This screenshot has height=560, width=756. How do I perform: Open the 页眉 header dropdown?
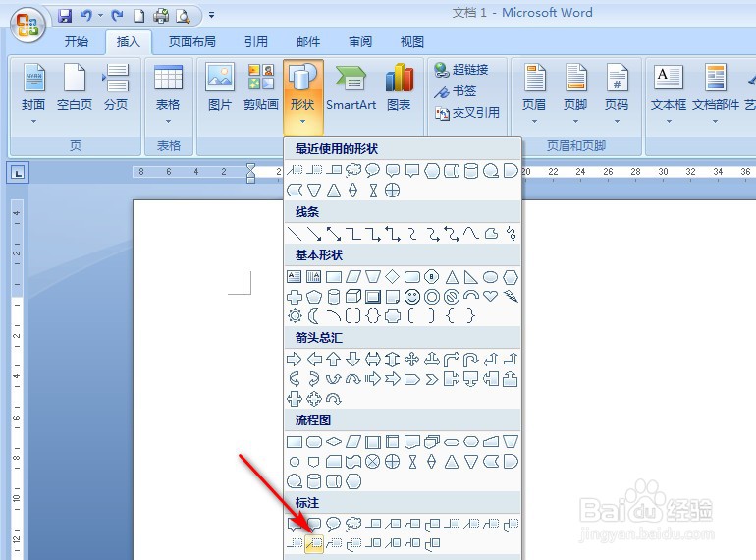pyautogui.click(x=534, y=94)
